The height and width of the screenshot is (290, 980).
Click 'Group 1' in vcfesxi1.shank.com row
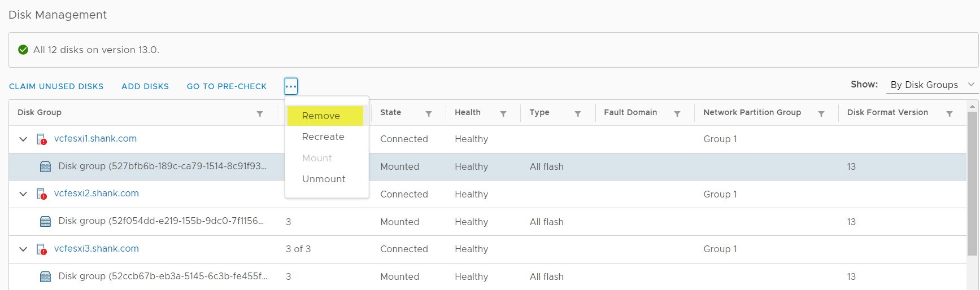720,139
